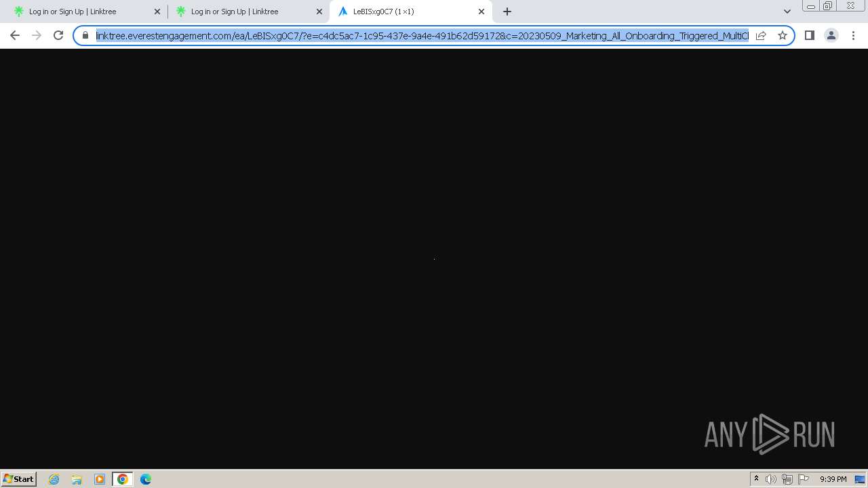Show hidden system tray icons
The image size is (868, 488).
(x=756, y=479)
